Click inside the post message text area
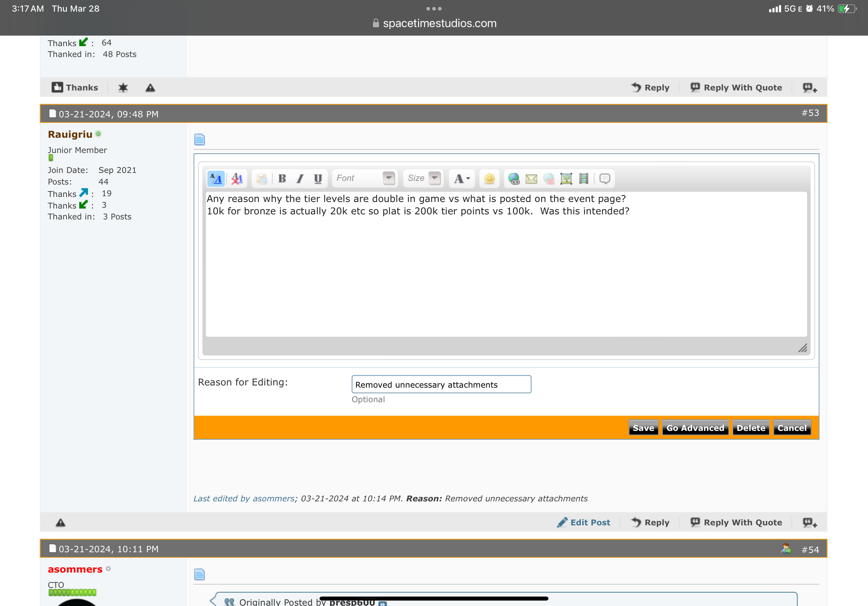This screenshot has height=606, width=868. 506,264
